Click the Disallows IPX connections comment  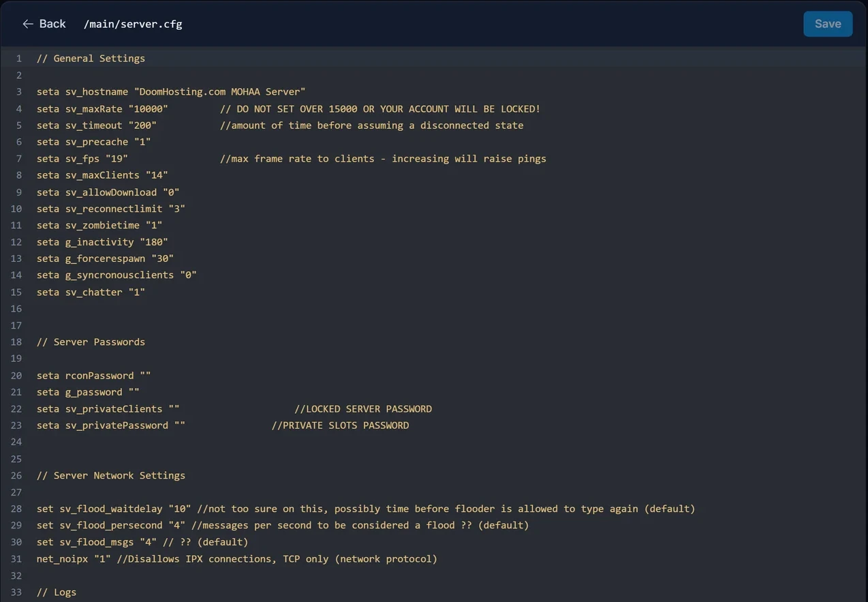[x=277, y=559]
